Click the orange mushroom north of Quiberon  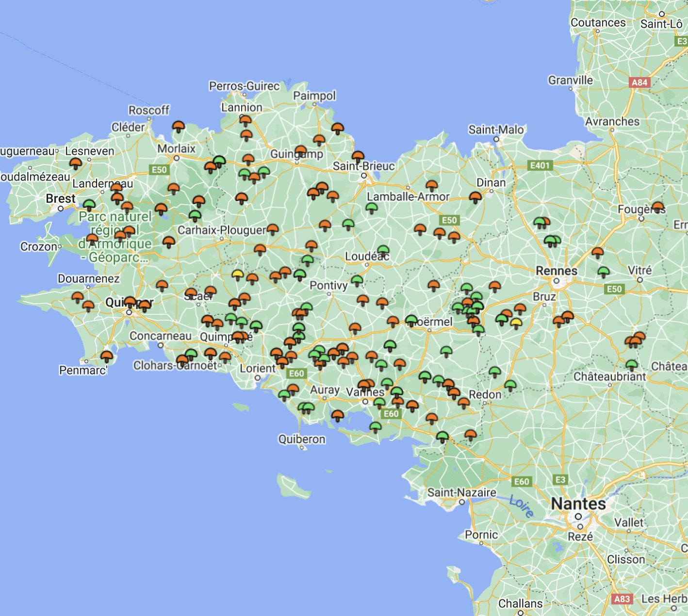337,416
